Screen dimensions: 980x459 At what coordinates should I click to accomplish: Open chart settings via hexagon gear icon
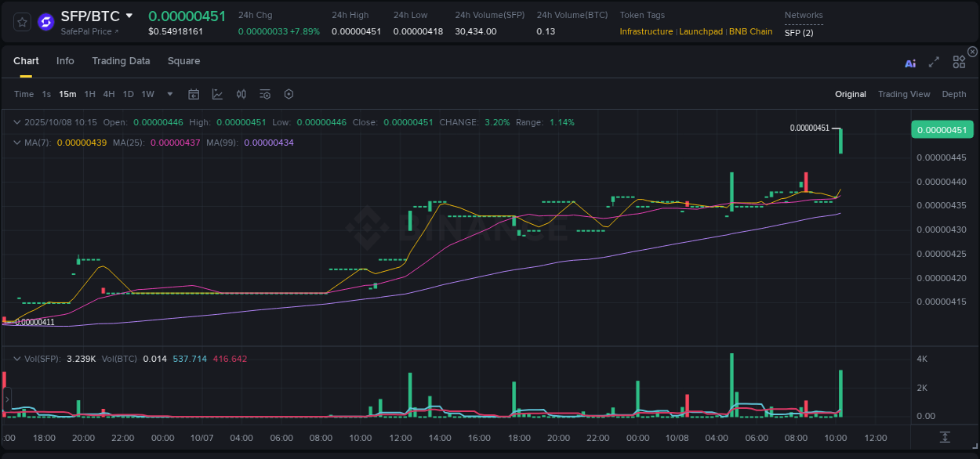[x=289, y=94]
